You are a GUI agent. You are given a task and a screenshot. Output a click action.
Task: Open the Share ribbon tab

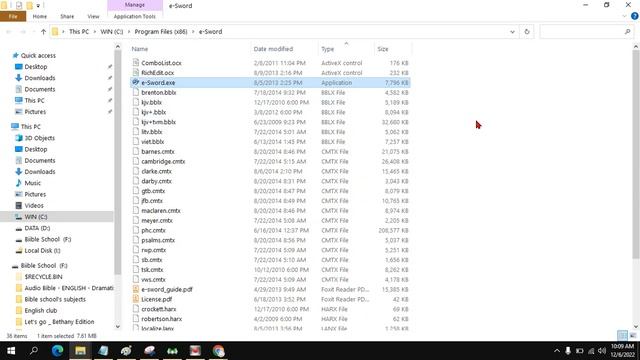click(67, 16)
